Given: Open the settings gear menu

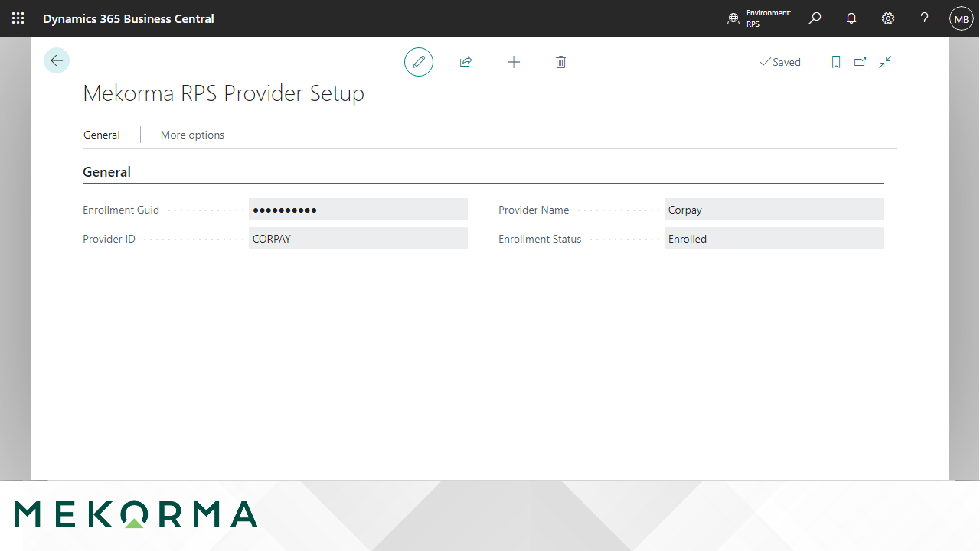Looking at the screenshot, I should [888, 18].
